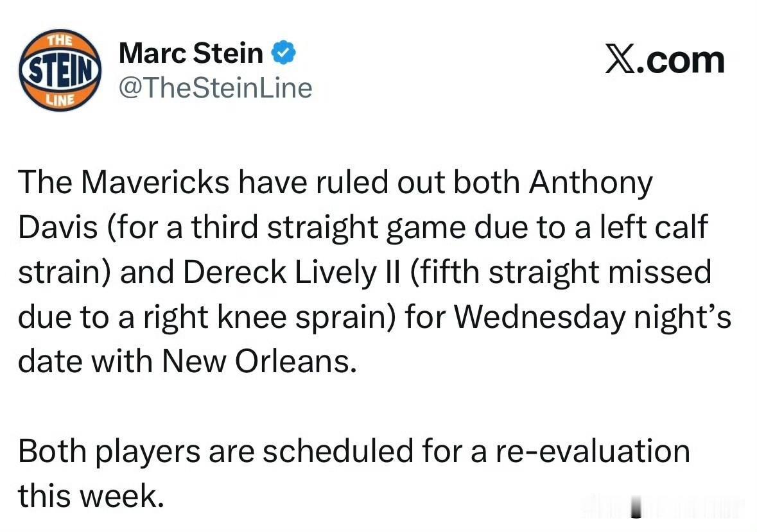Screen dimensions: 757x532
Task: Click the name "Anthony" in the tweet
Action: (590, 184)
